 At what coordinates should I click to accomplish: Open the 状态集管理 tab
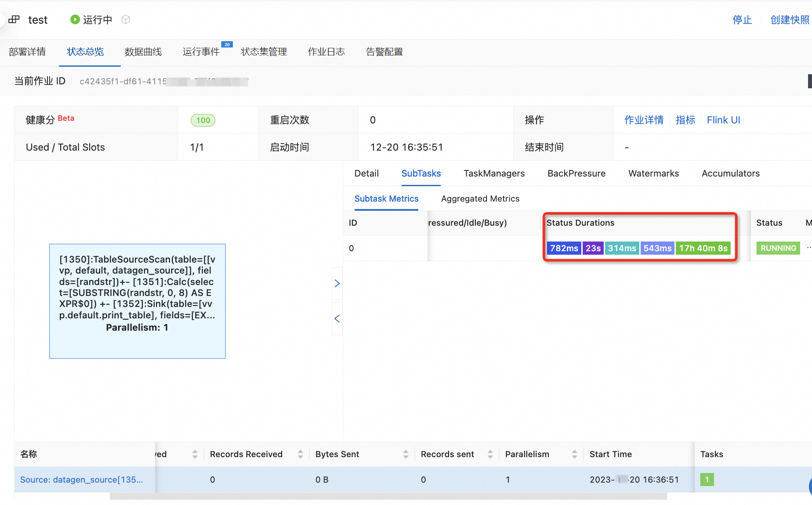click(x=264, y=52)
